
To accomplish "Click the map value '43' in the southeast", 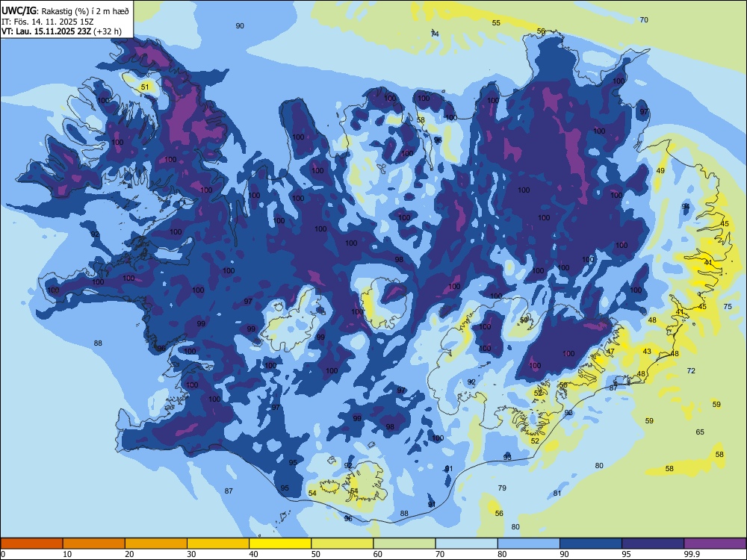I will (x=646, y=352).
